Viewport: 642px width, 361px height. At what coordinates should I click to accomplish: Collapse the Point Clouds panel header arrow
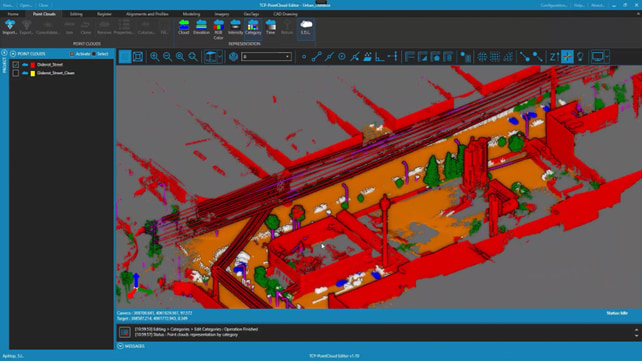pos(13,54)
